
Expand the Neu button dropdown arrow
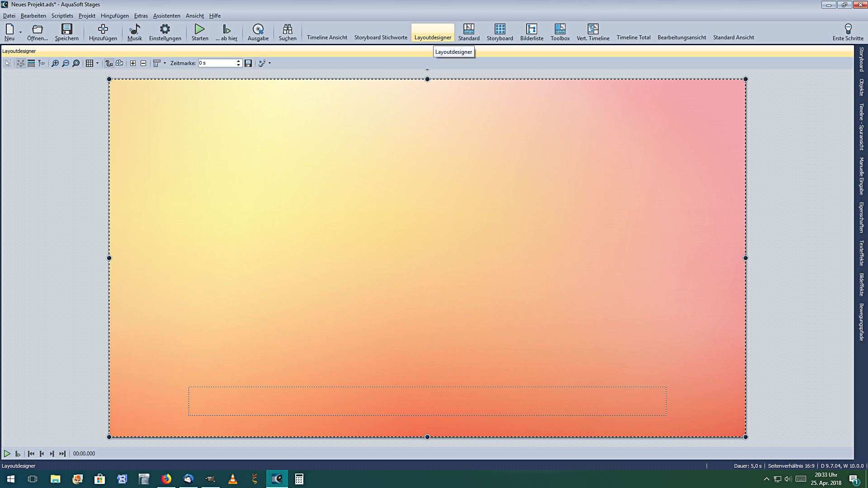tap(20, 32)
